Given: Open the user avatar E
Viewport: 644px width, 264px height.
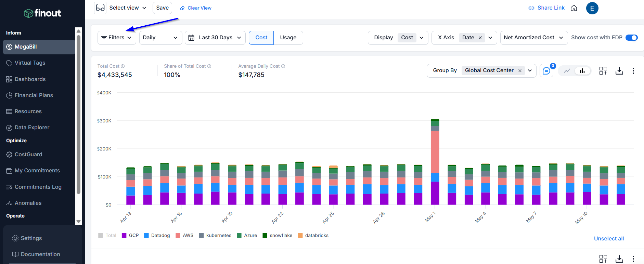Looking at the screenshot, I should [592, 8].
